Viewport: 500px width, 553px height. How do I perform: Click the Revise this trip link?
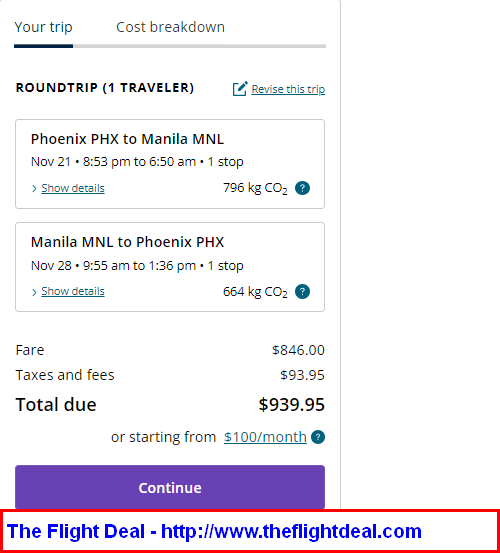(288, 89)
